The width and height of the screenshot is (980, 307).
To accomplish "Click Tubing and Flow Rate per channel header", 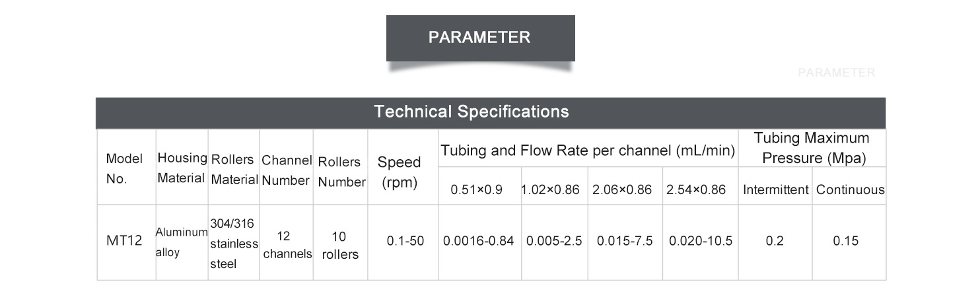I will point(588,149).
